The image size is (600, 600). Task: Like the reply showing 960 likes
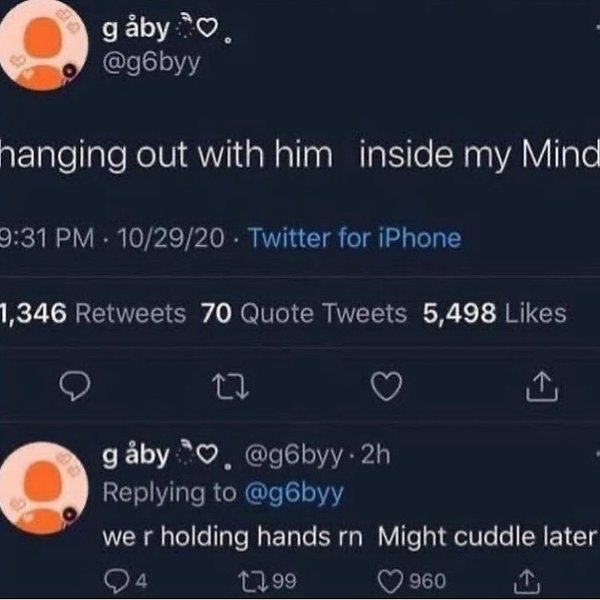(x=412, y=580)
